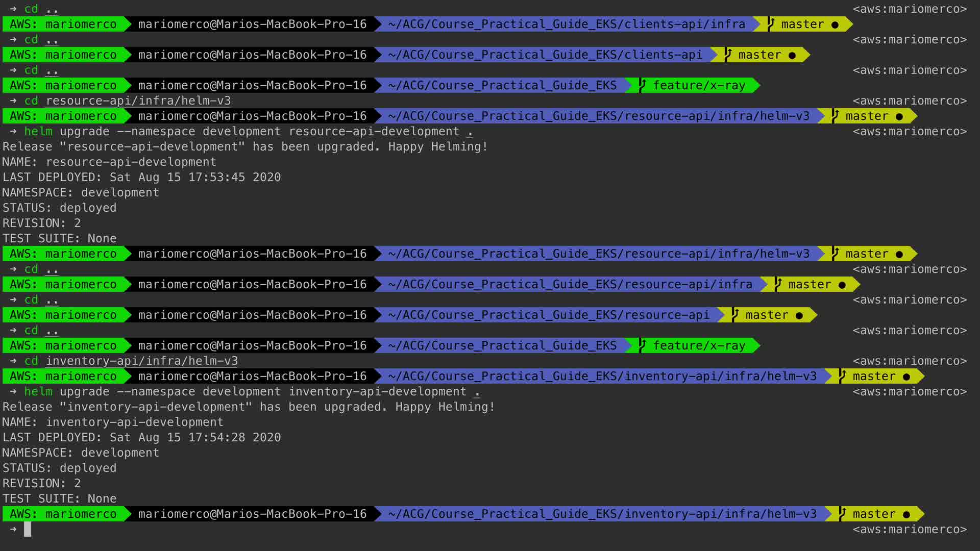980x551 pixels.
Task: Click the LAST DEPLOYED 17:54:28 timestamp line
Action: tap(141, 437)
